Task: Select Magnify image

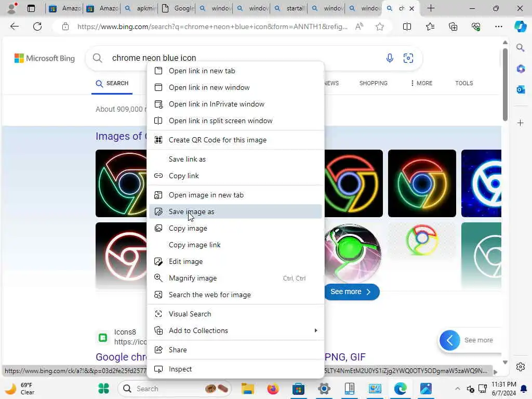Action: coord(235,278)
